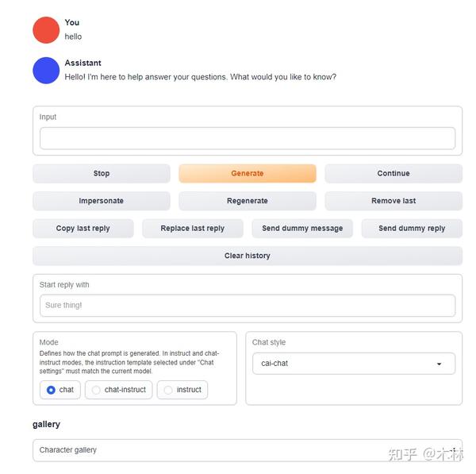
Task: Expand the Character gallery section
Action: coord(248,450)
